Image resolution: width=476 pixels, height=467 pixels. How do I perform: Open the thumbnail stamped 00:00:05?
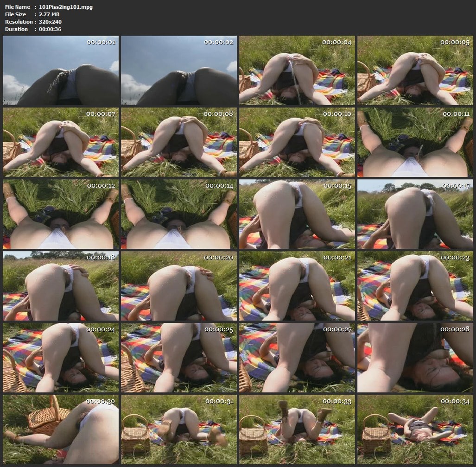[x=415, y=70]
